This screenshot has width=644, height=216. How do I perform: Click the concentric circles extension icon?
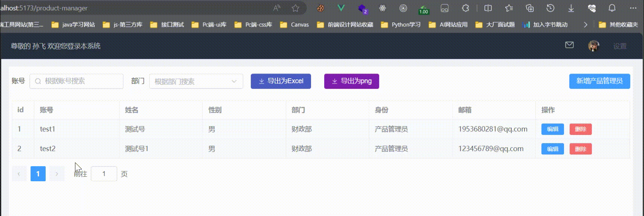point(403,8)
